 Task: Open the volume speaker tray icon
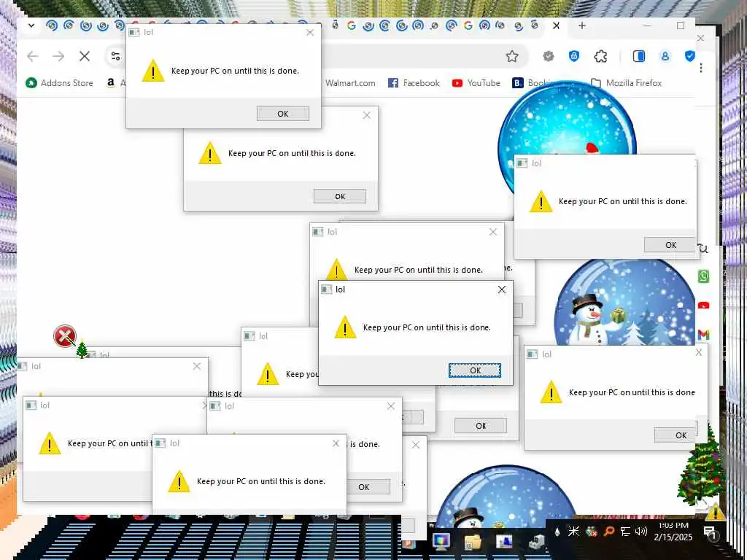click(x=641, y=532)
